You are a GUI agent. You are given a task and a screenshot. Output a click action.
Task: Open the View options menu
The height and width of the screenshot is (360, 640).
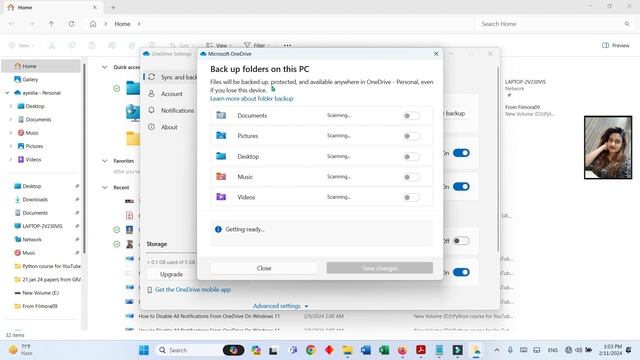point(219,45)
